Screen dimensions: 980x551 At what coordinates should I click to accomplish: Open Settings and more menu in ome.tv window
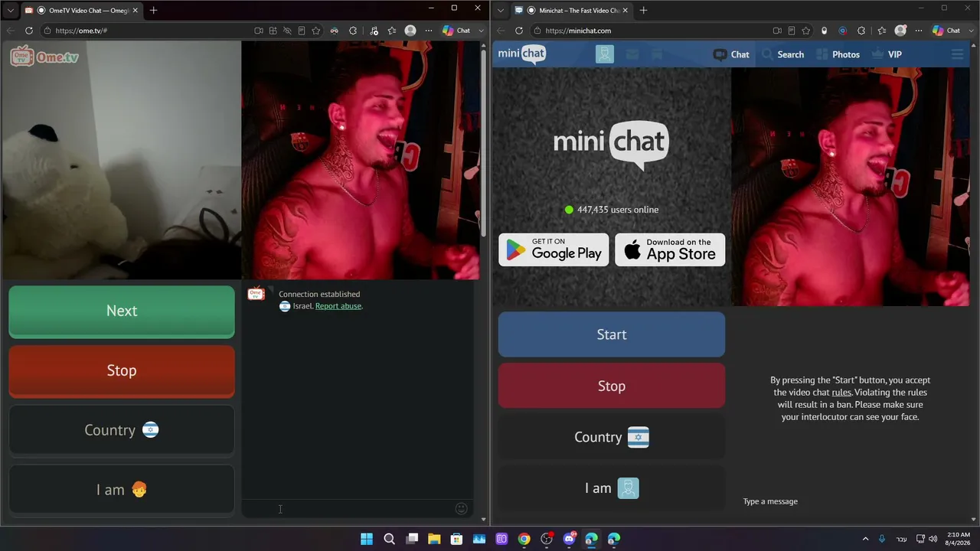429,31
